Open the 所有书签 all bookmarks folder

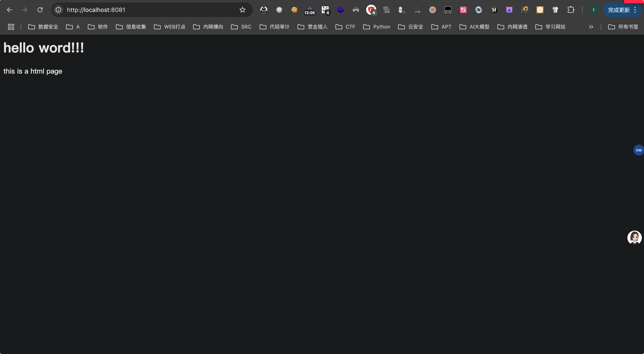pyautogui.click(x=623, y=27)
